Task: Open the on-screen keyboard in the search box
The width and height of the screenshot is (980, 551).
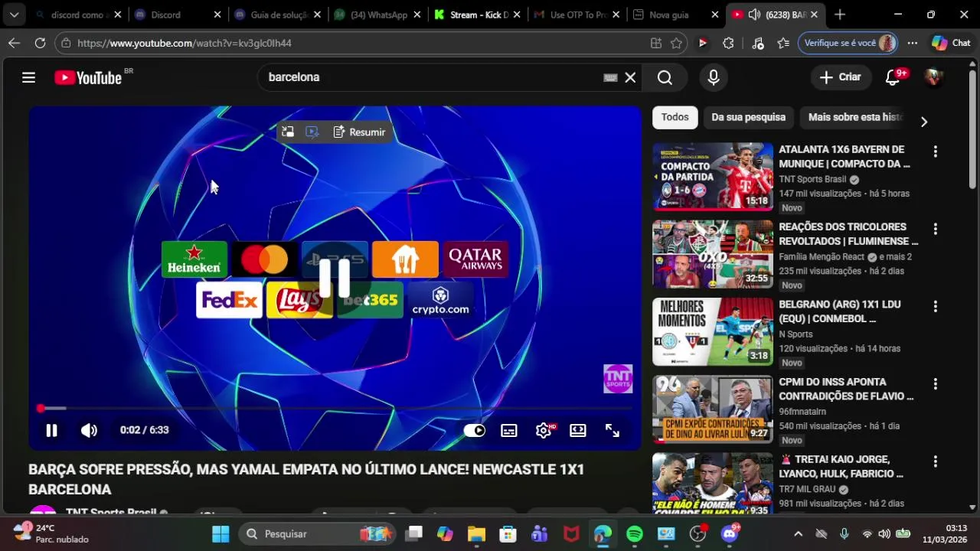Action: [x=610, y=77]
